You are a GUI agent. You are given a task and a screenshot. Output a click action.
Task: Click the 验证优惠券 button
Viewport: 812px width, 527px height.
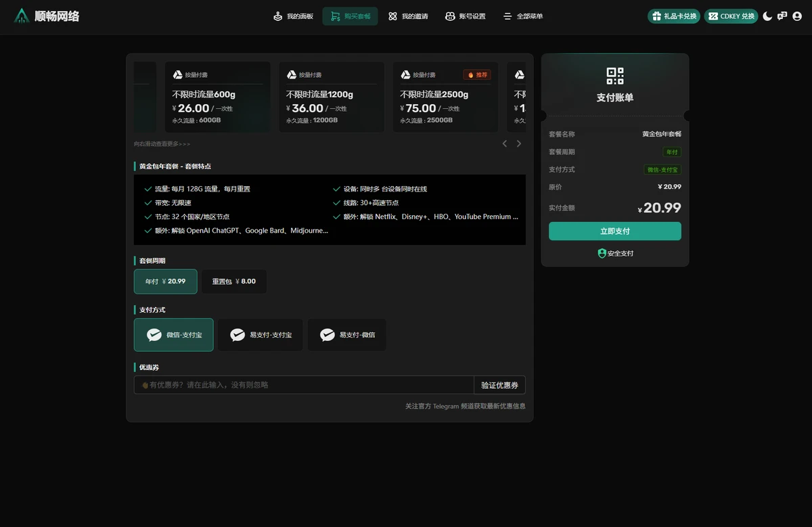click(499, 385)
